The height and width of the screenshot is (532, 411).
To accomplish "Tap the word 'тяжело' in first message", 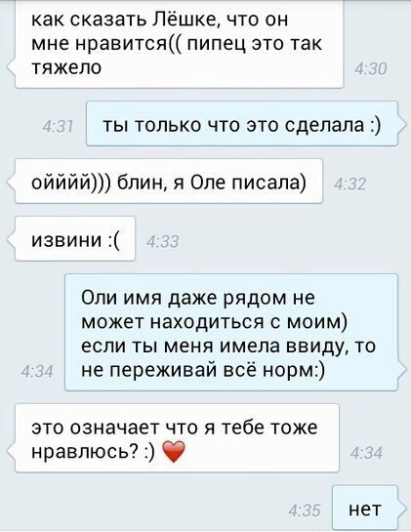I will tap(66, 67).
